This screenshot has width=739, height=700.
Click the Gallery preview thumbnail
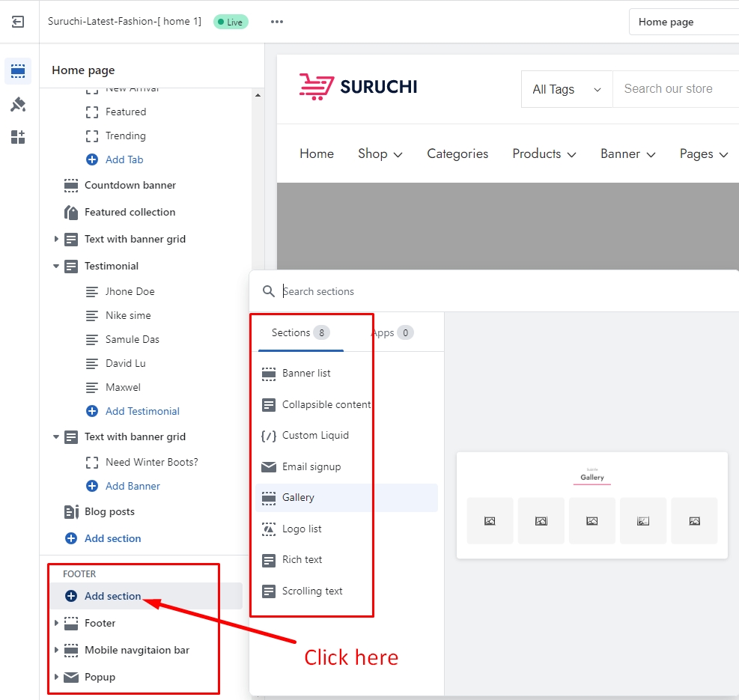[591, 505]
